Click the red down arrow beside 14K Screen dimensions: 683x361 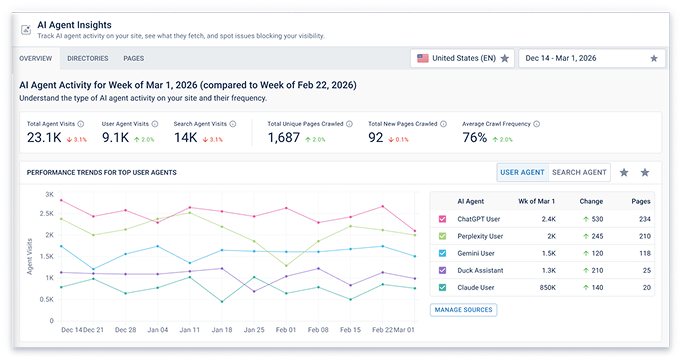click(x=205, y=140)
